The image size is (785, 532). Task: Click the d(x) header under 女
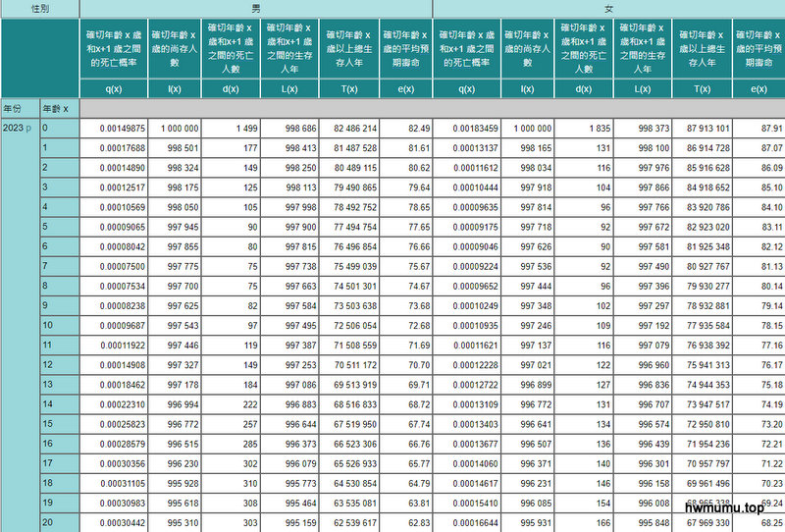click(584, 88)
